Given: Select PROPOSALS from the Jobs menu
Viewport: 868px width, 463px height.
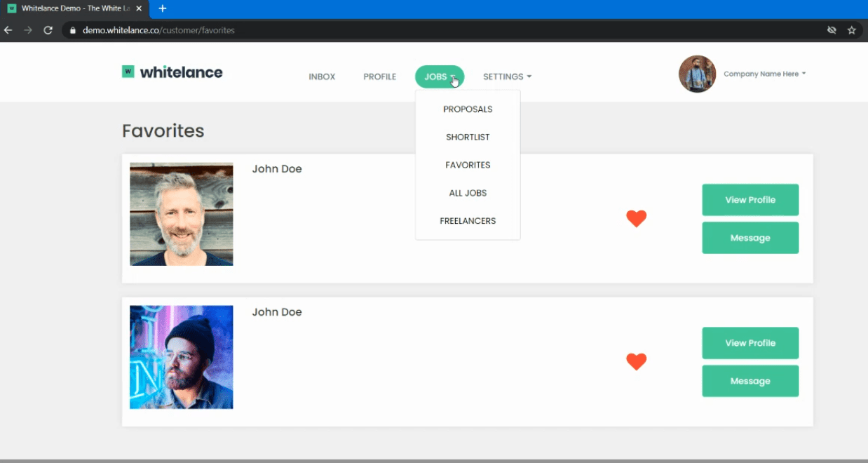Looking at the screenshot, I should (468, 109).
